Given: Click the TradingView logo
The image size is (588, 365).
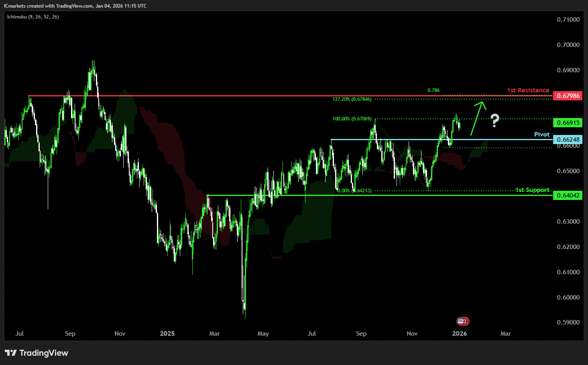Looking at the screenshot, I should [x=37, y=353].
